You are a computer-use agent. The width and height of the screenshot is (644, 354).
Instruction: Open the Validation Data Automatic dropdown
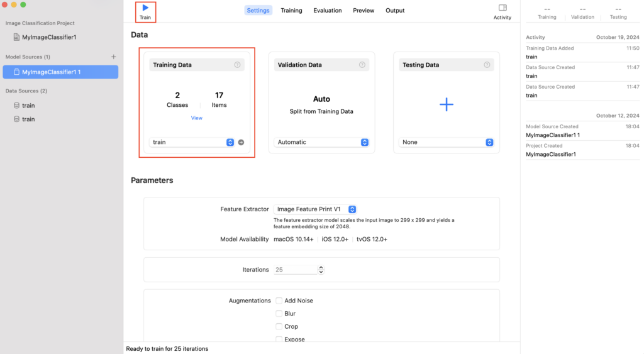pyautogui.click(x=321, y=142)
